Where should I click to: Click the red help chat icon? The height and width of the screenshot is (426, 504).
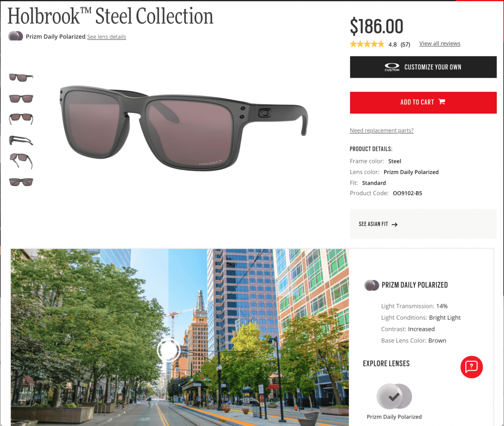471,367
